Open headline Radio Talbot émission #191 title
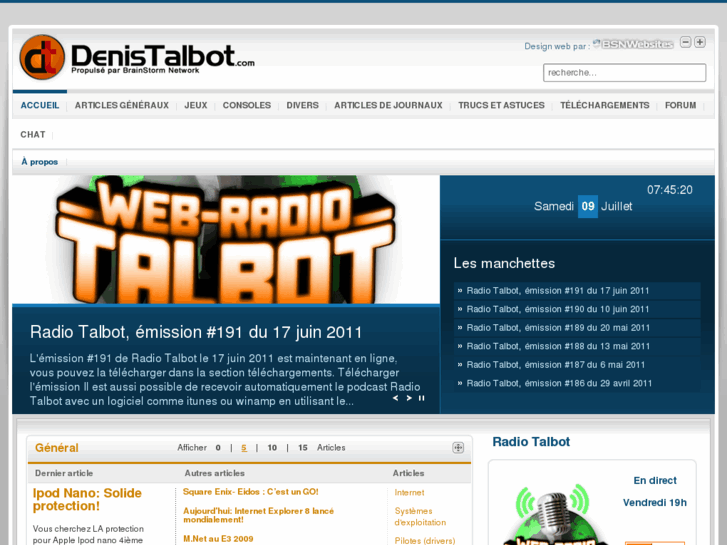This screenshot has height=545, width=727. tap(196, 332)
